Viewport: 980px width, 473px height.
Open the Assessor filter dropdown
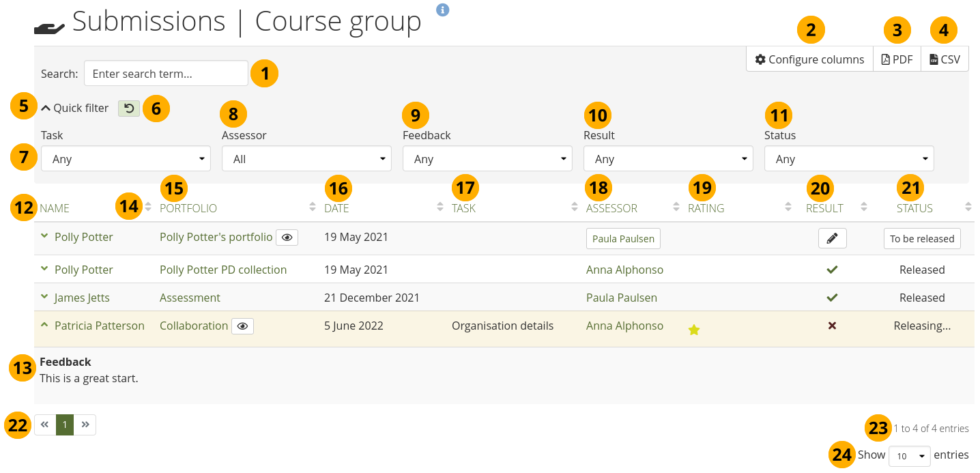pyautogui.click(x=306, y=159)
